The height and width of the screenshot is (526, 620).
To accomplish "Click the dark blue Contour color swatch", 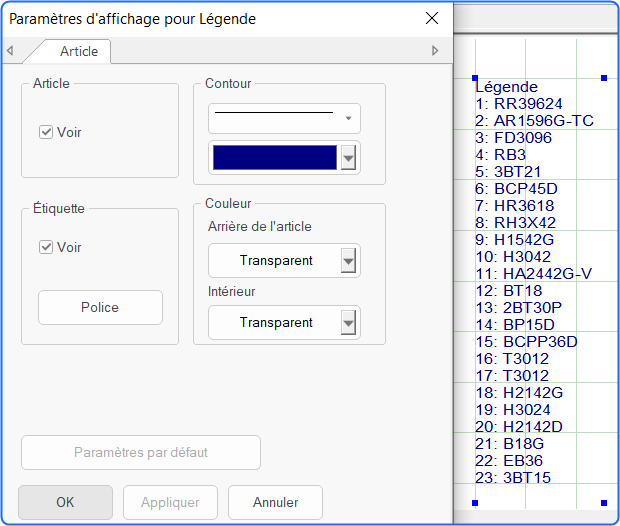I will click(275, 157).
